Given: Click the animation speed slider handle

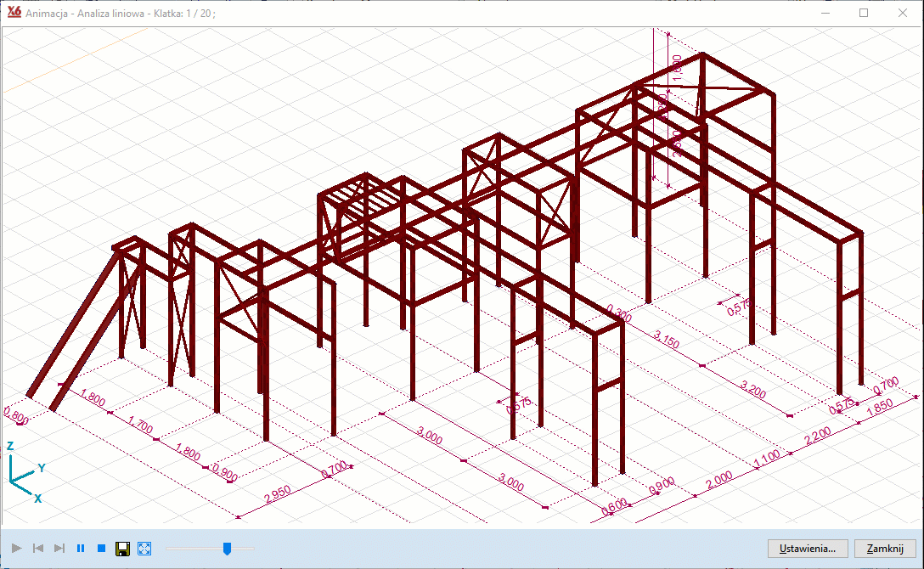Looking at the screenshot, I should click(227, 549).
